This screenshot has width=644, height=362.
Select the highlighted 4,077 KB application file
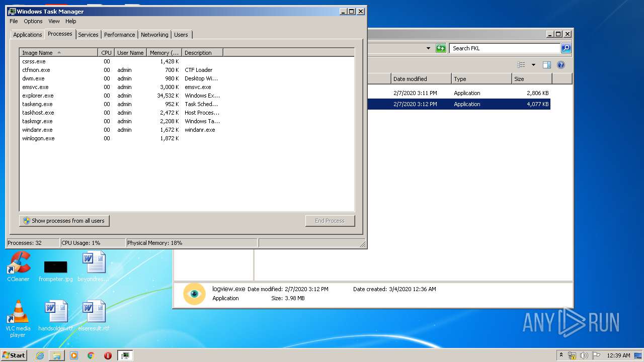click(x=459, y=104)
